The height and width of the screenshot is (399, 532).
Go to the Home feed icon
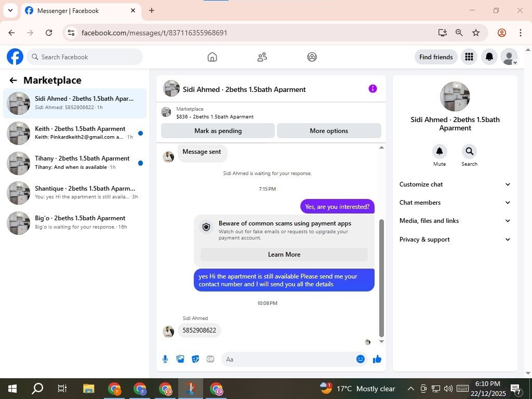click(x=212, y=57)
